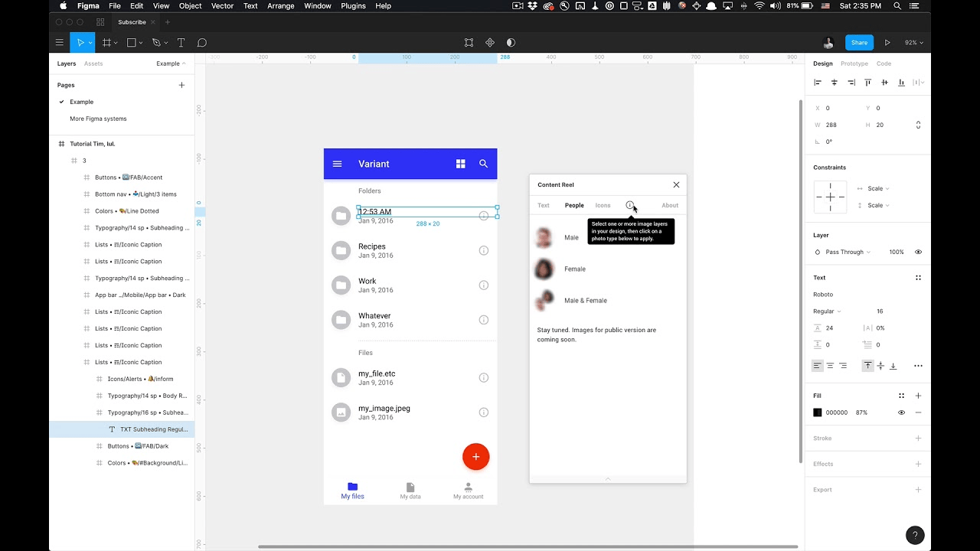
Task: Toggle visibility of the Fill color
Action: [901, 412]
